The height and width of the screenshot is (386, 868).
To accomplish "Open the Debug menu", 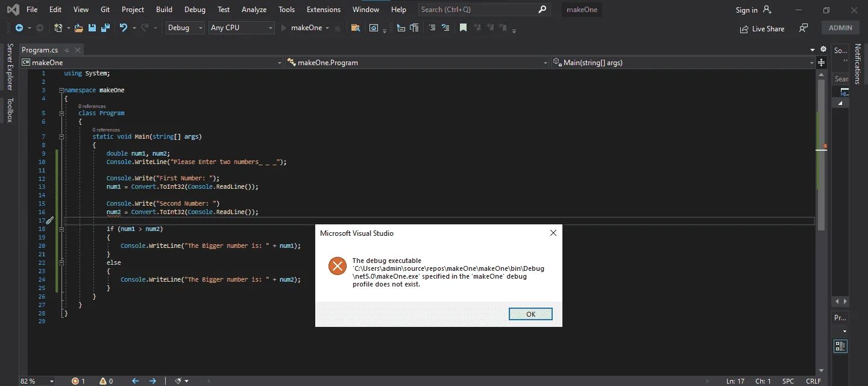I will click(195, 10).
